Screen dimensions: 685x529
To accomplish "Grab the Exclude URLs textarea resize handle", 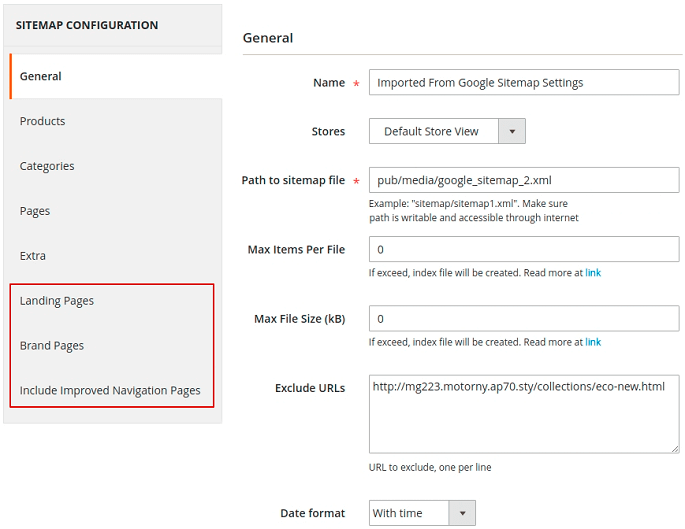I will click(674, 448).
